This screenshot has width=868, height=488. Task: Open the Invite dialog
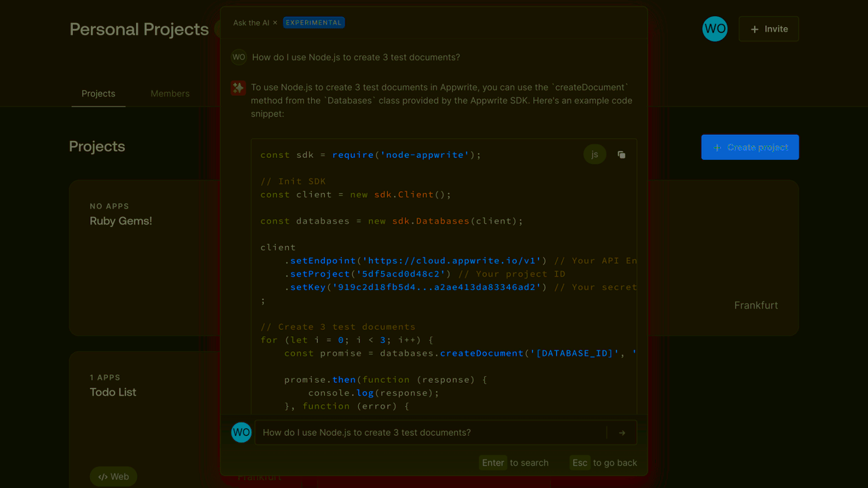pyautogui.click(x=768, y=28)
